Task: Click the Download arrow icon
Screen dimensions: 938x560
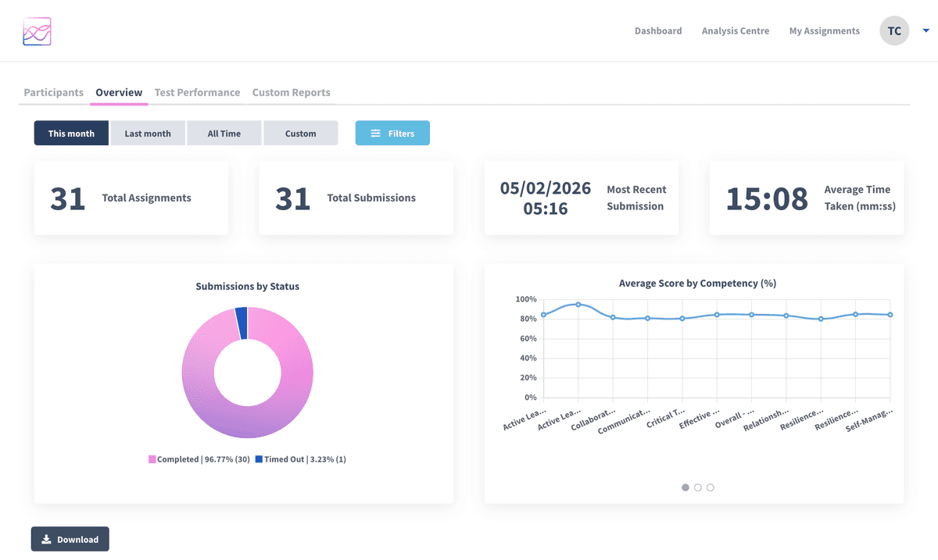Action: 48,539
